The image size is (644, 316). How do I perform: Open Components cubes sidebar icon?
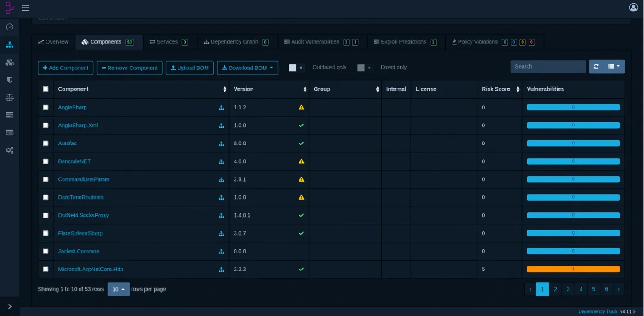click(x=10, y=62)
